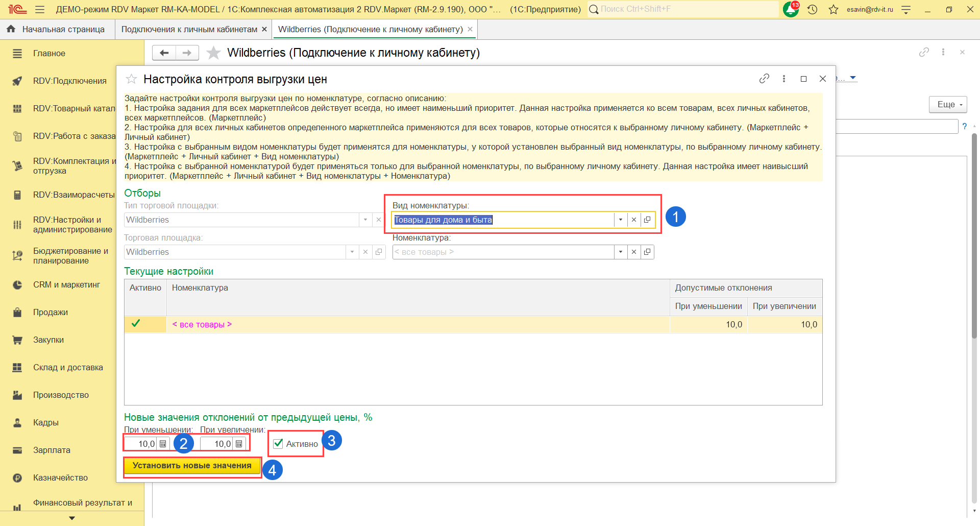
Task: Switch to Подключения к личным кабинетам tab
Action: [x=189, y=30]
